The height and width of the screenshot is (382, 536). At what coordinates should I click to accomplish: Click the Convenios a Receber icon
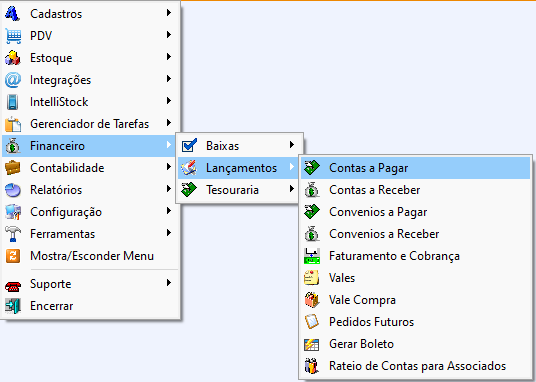[312, 234]
